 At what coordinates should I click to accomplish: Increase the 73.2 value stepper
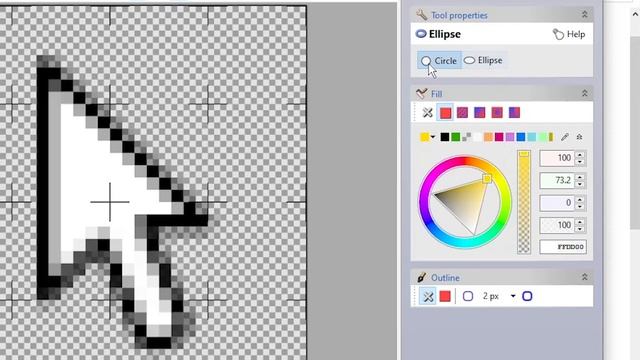pos(580,176)
